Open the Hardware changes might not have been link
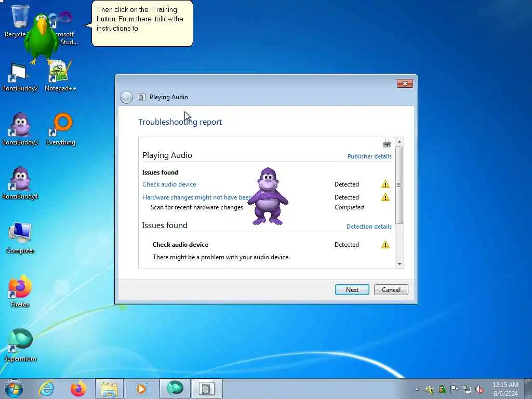This screenshot has height=399, width=532. click(197, 197)
